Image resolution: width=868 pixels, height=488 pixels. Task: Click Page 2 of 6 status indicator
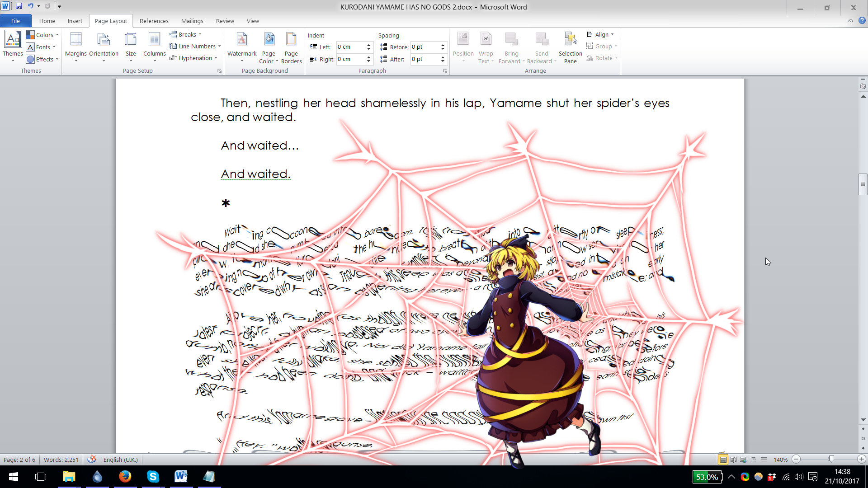pyautogui.click(x=19, y=460)
